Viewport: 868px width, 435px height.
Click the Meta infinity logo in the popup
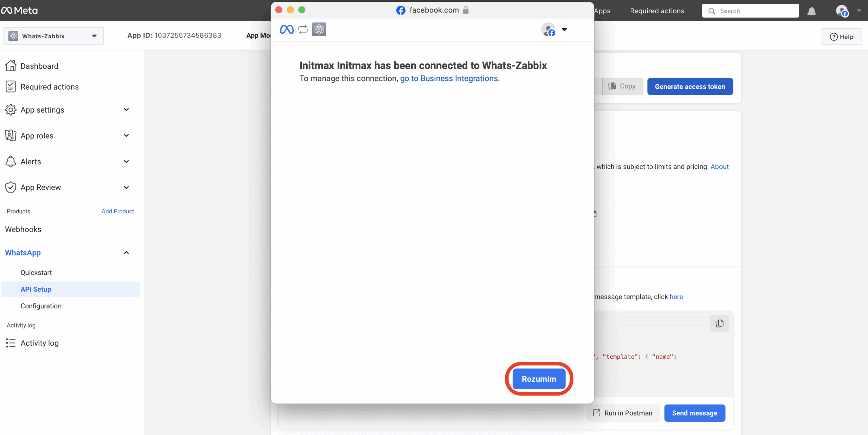287,29
